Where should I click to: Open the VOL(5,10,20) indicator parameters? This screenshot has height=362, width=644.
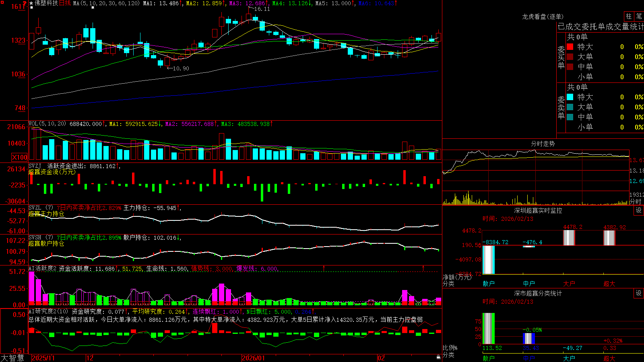[47, 124]
